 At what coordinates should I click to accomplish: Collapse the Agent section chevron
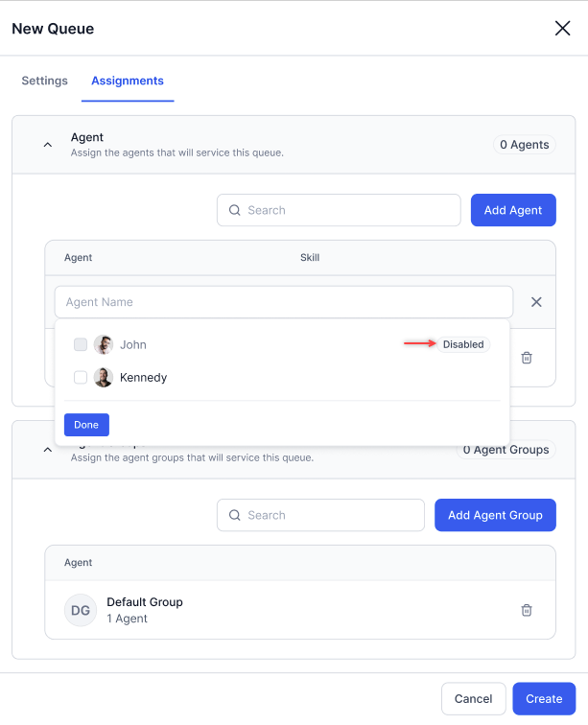coord(48,145)
